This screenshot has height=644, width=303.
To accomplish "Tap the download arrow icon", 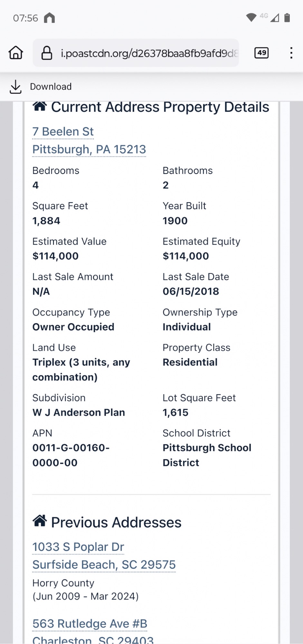I will [15, 87].
